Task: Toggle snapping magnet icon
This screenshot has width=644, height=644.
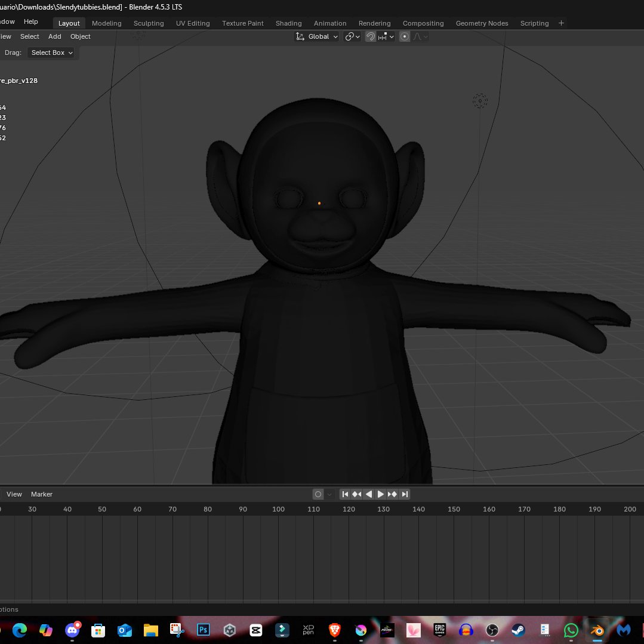Action: [x=370, y=36]
